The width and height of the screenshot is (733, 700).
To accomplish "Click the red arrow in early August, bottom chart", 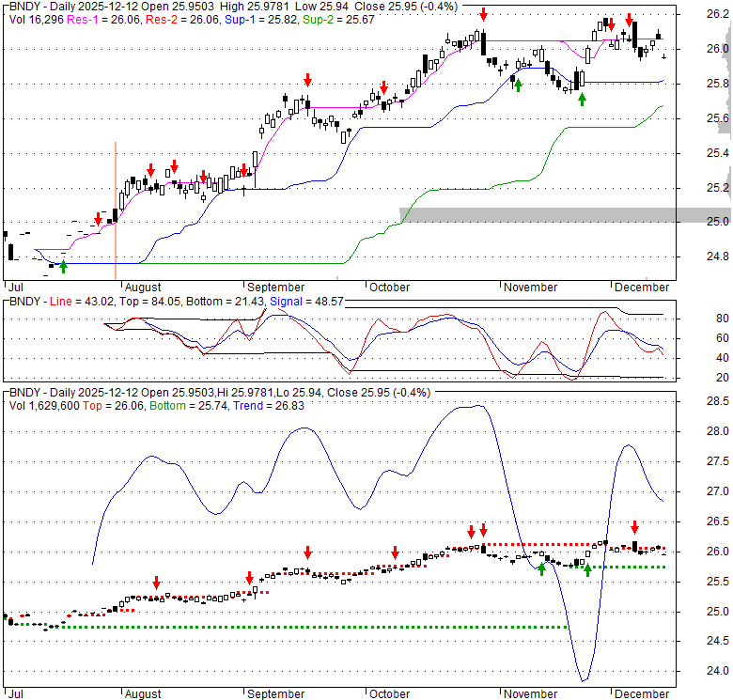I will click(157, 583).
